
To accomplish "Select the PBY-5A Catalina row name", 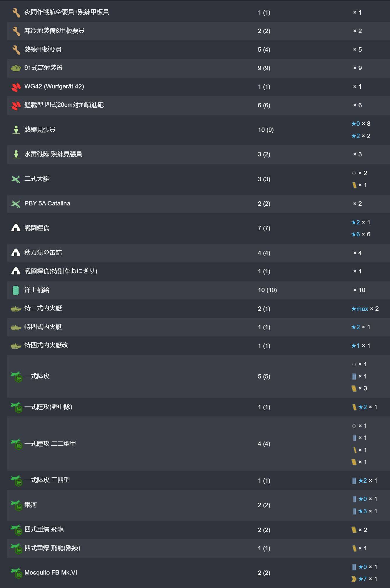I will [x=47, y=203].
